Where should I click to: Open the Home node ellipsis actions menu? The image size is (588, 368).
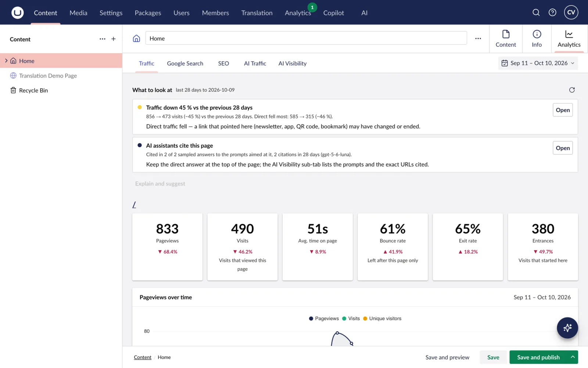(x=478, y=38)
